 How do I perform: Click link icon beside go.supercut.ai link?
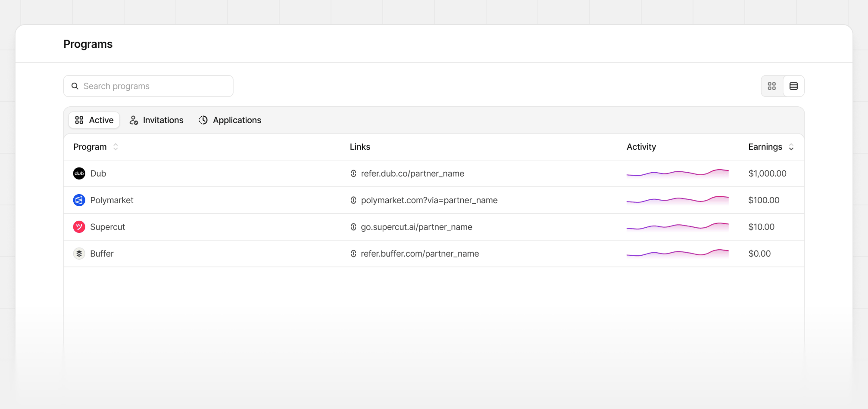pos(353,227)
